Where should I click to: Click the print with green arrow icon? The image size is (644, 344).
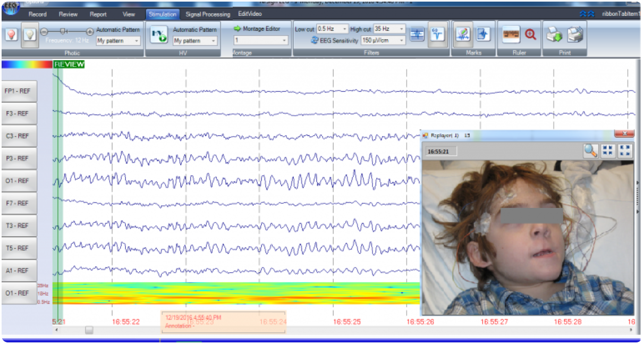tap(555, 35)
